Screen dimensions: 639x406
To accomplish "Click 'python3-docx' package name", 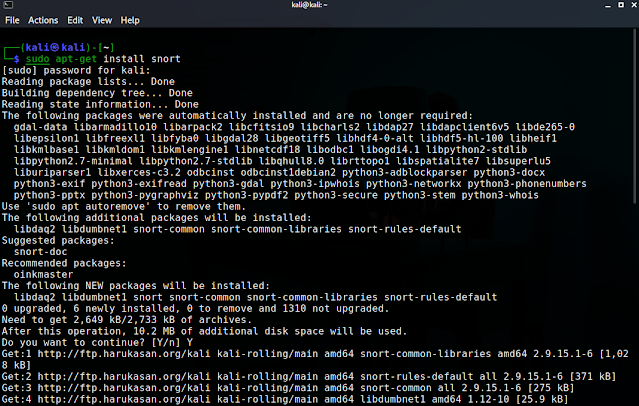I will [x=509, y=172].
